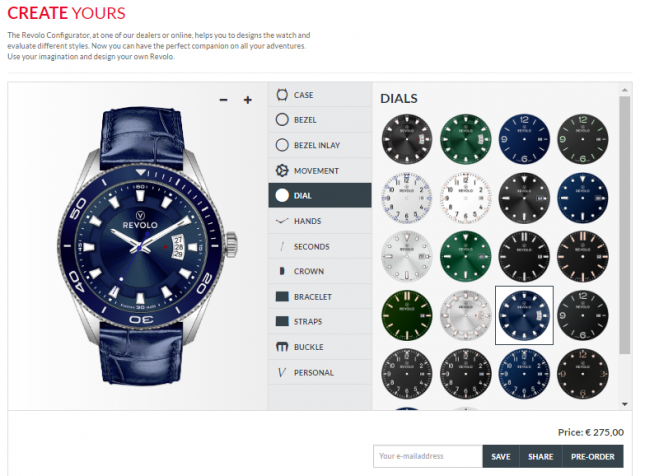This screenshot has height=476, width=645.
Task: Open the Hands icon option
Action: 282,221
